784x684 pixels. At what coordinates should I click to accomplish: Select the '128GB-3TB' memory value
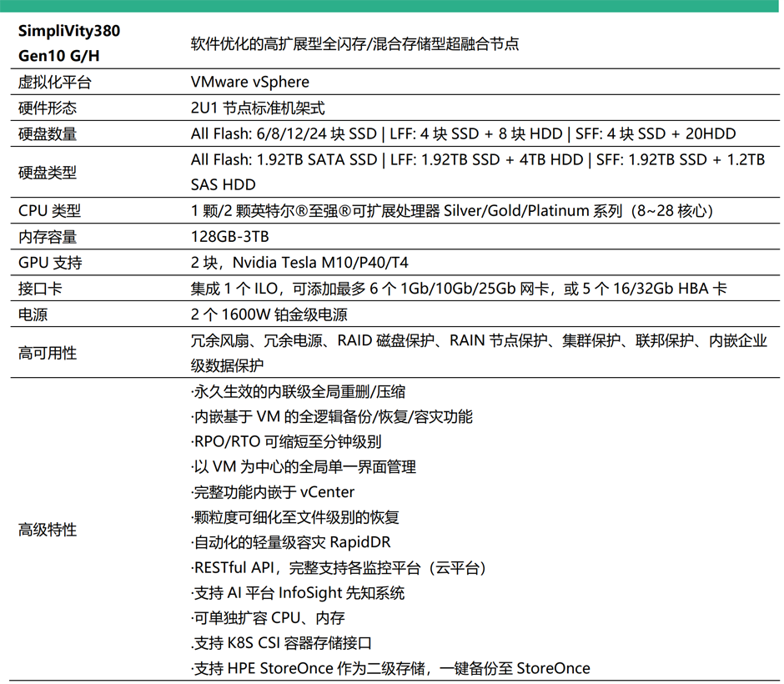coord(230,237)
